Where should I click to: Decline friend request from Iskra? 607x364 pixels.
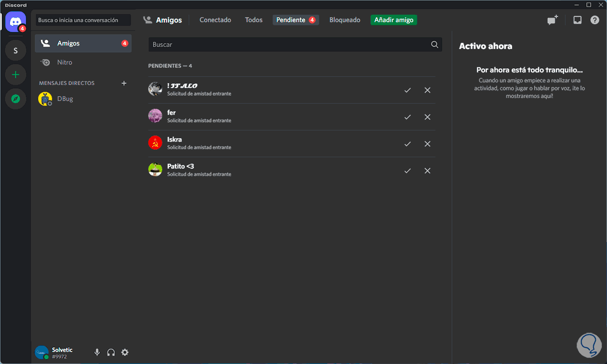427,144
